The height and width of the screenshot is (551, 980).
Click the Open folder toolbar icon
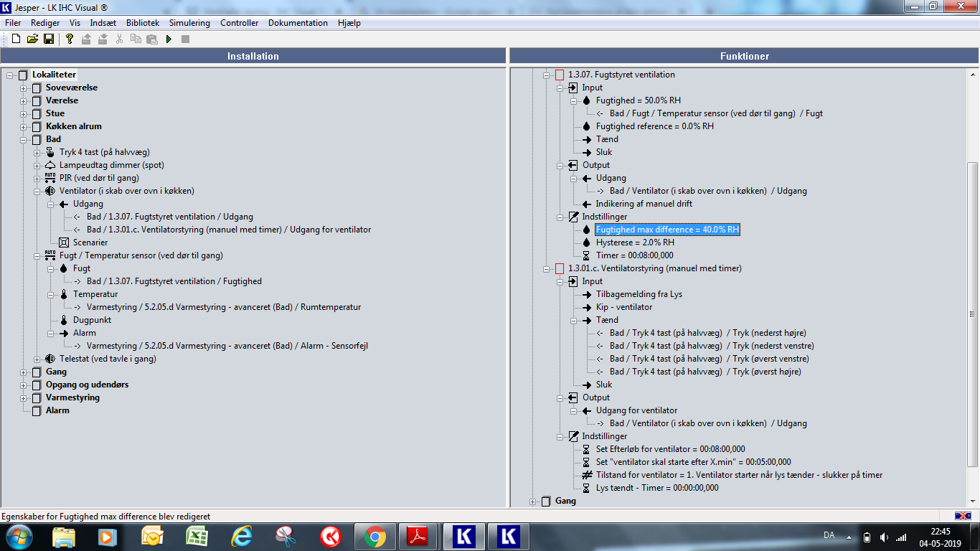pos(32,39)
